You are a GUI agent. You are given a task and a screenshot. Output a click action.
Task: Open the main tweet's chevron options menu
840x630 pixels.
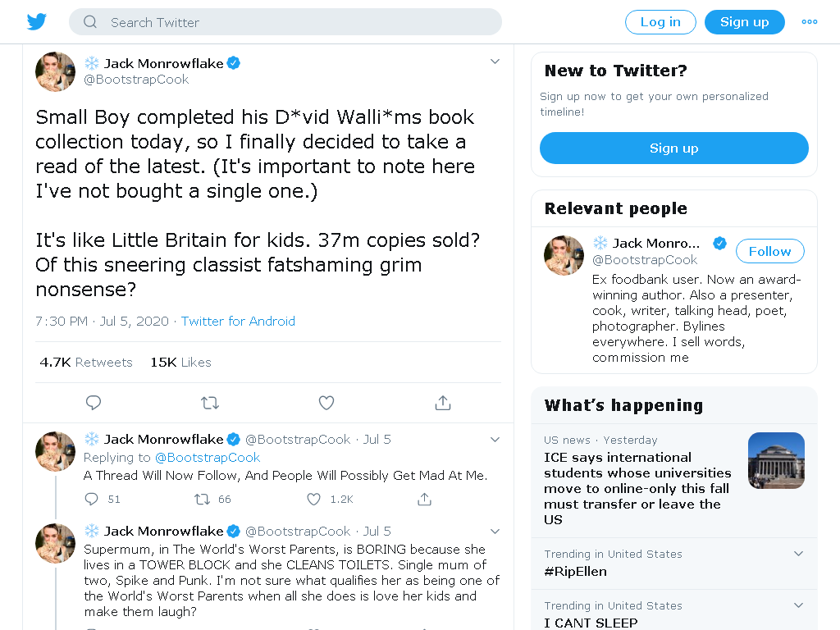click(495, 62)
